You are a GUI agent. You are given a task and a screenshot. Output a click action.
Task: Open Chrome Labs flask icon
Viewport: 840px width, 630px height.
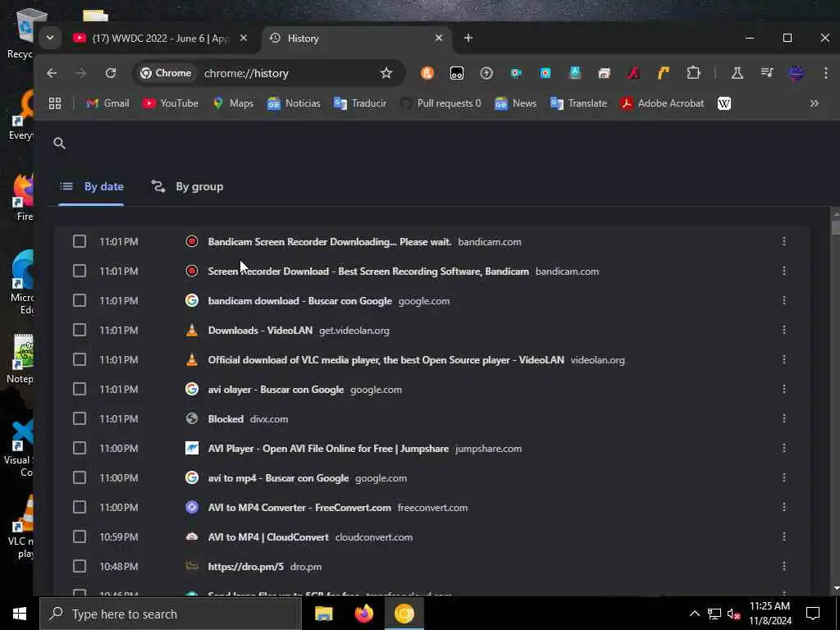737,73
